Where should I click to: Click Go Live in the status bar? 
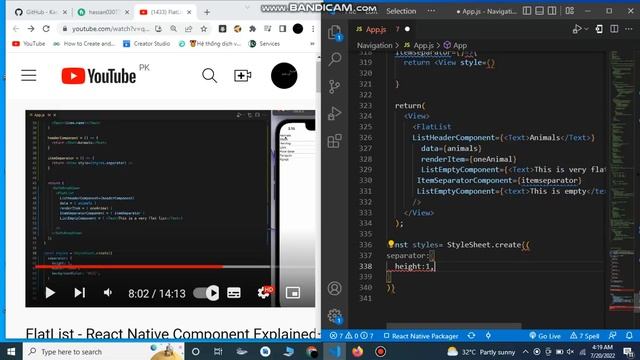coord(544,336)
